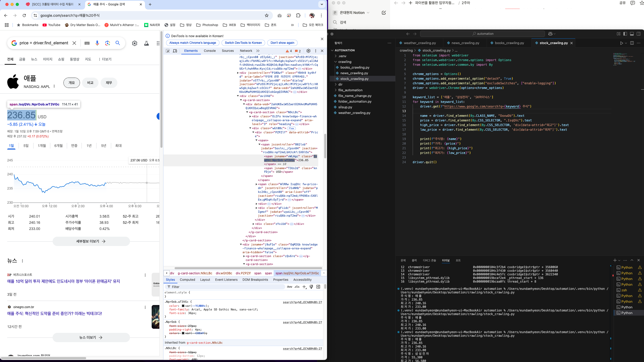Open DevTools settings gear
644x362 pixels.
[x=308, y=51]
